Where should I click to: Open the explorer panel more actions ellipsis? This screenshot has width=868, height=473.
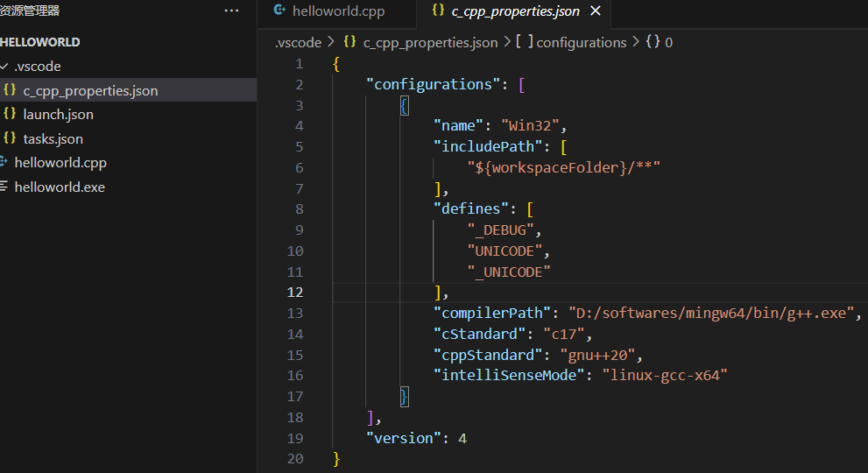tap(231, 11)
